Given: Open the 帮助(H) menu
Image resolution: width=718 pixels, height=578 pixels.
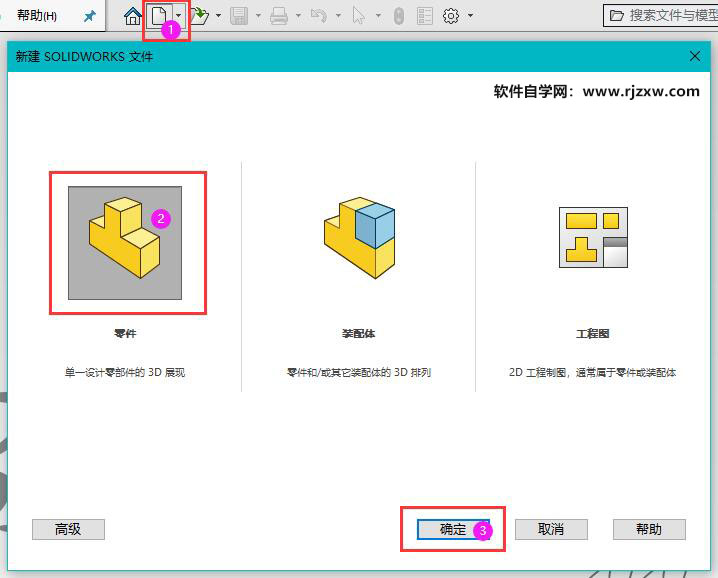Looking at the screenshot, I should pyautogui.click(x=37, y=16).
